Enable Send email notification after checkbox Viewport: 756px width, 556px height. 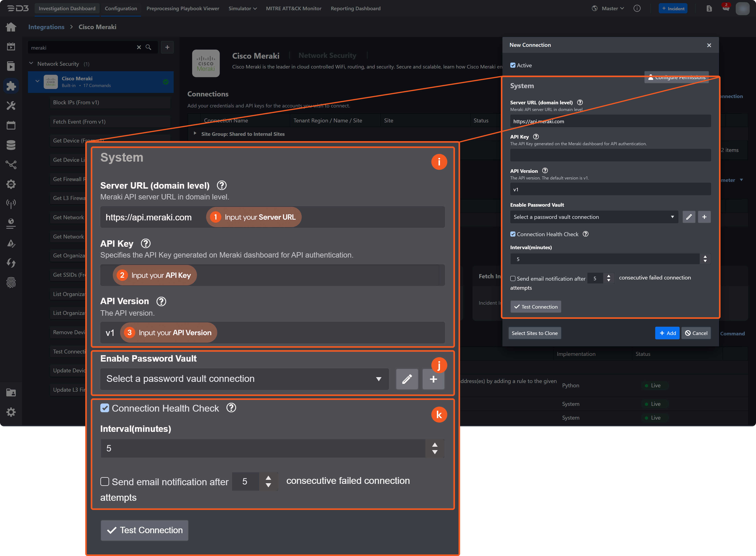coord(513,279)
